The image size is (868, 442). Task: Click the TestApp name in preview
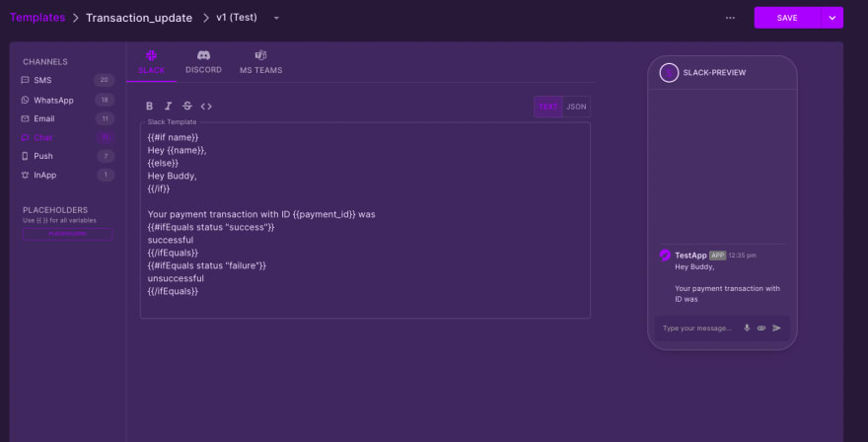pos(690,256)
